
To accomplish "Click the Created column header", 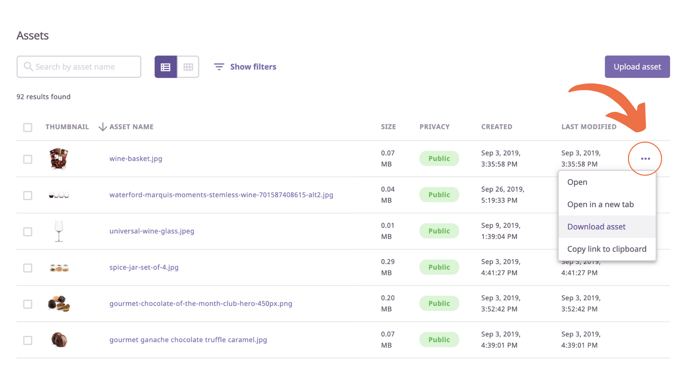I will 497,127.
